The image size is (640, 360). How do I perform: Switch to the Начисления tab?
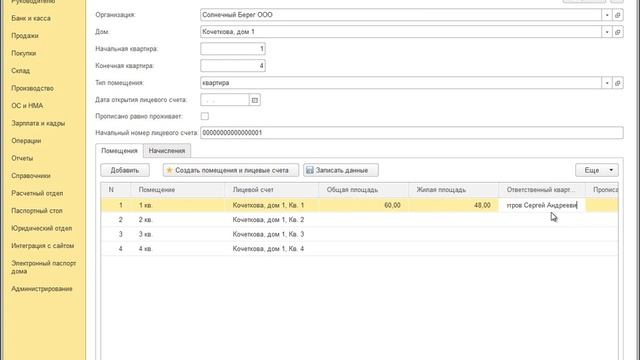point(167,151)
